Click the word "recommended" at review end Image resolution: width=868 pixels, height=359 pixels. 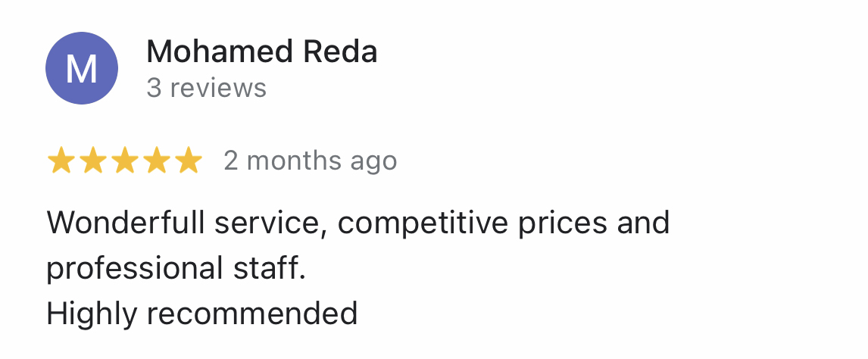tap(254, 314)
